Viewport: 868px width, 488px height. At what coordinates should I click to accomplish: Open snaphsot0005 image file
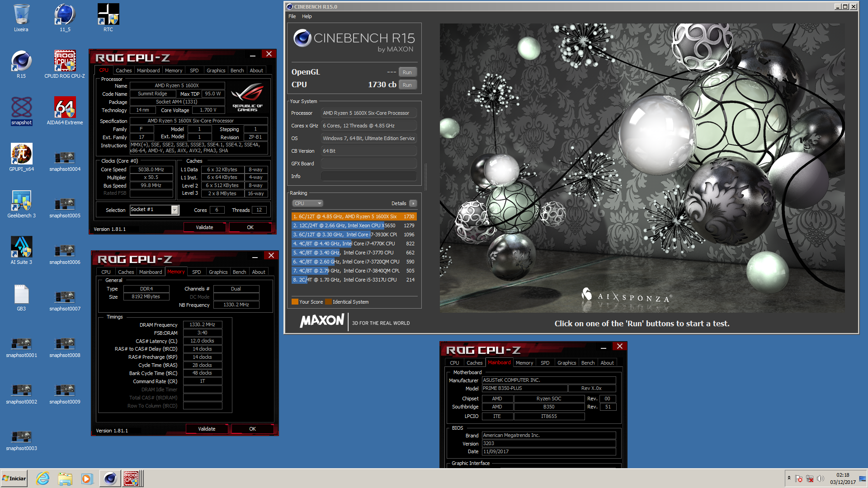tap(65, 207)
